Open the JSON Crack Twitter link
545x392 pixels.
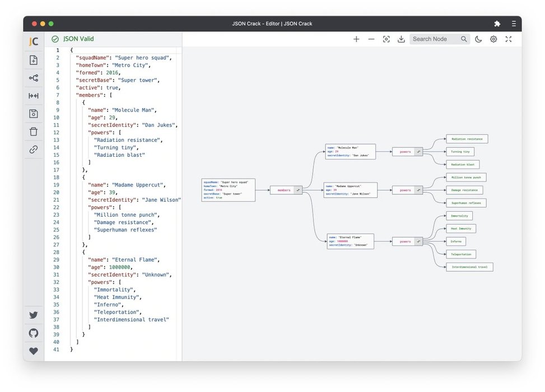click(x=34, y=315)
